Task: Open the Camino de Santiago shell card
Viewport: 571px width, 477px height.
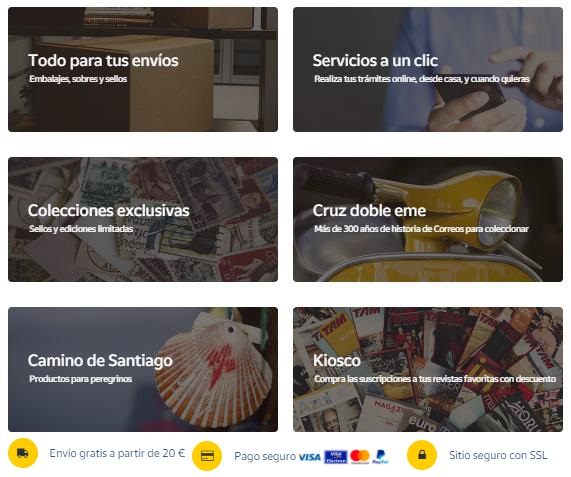Action: 143,369
